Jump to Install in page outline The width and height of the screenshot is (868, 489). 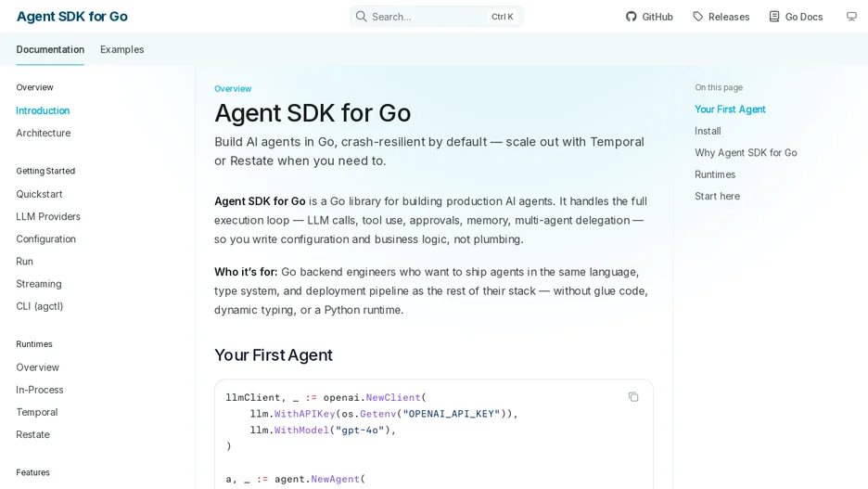(x=708, y=131)
